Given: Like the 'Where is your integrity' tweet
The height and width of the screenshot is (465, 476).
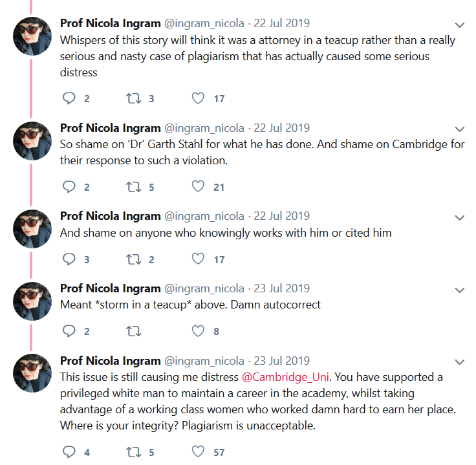Looking at the screenshot, I should point(199,451).
